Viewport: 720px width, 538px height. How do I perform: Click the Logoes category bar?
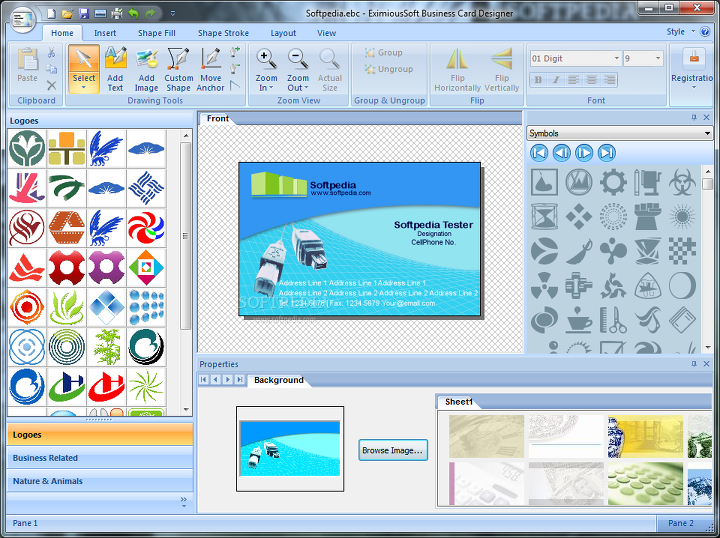[x=100, y=435]
